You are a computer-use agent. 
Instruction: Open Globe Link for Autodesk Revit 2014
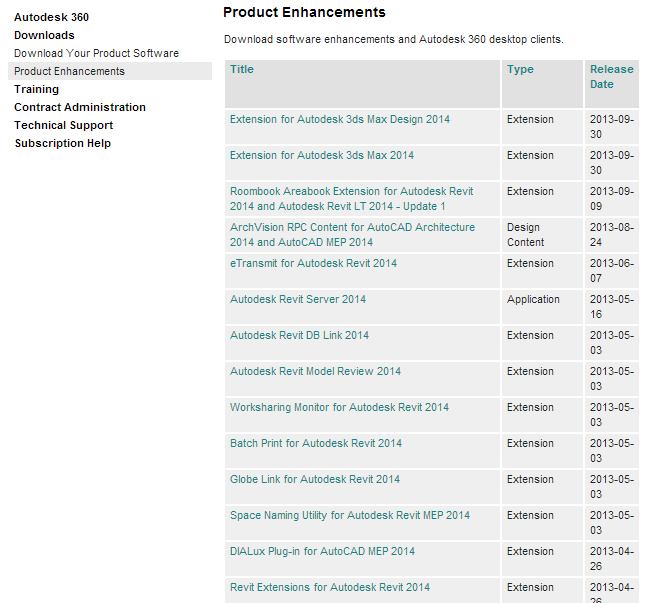[x=315, y=479]
